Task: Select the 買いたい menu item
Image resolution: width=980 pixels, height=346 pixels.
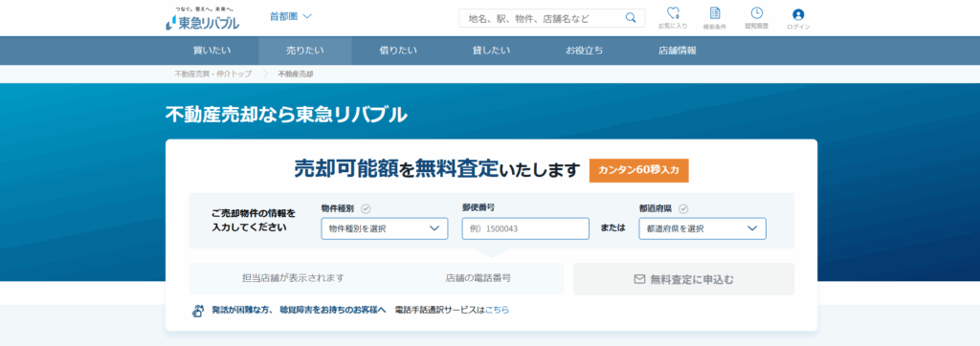Action: (212, 51)
